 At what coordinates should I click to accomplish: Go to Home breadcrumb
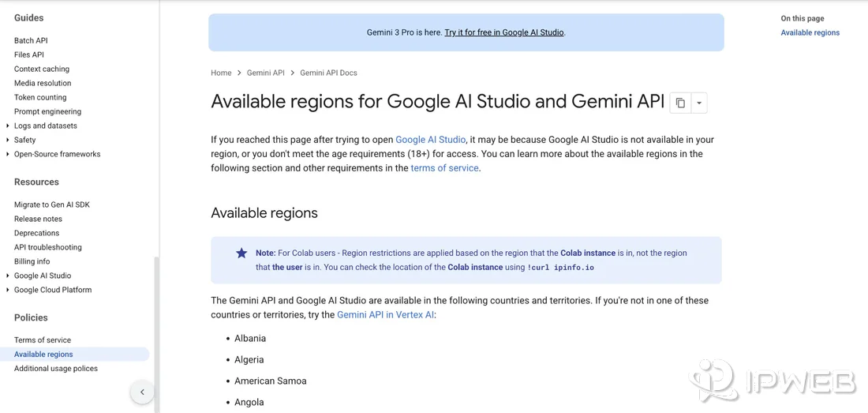click(x=221, y=73)
